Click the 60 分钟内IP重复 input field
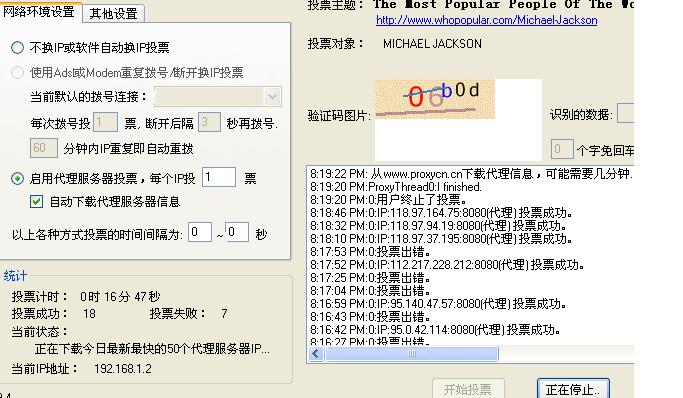Screen dimensions: 683x398 coord(44,148)
